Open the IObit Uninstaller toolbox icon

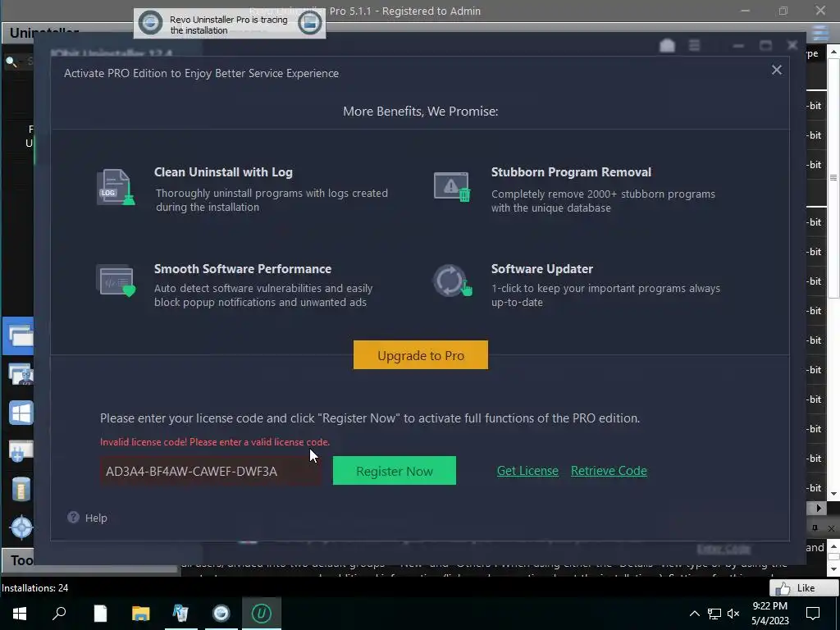[x=667, y=46]
